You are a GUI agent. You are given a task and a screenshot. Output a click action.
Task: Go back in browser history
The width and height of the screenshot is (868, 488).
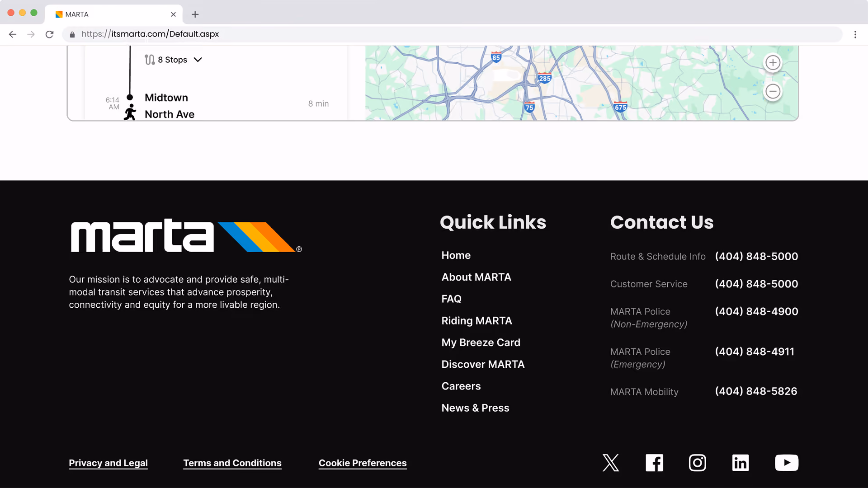pos(13,34)
